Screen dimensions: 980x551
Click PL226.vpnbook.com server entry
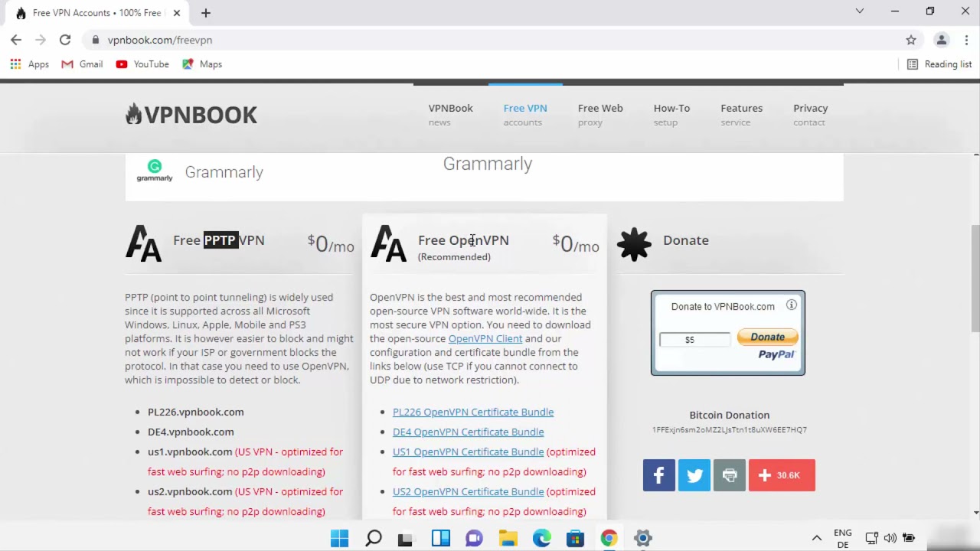coord(196,412)
